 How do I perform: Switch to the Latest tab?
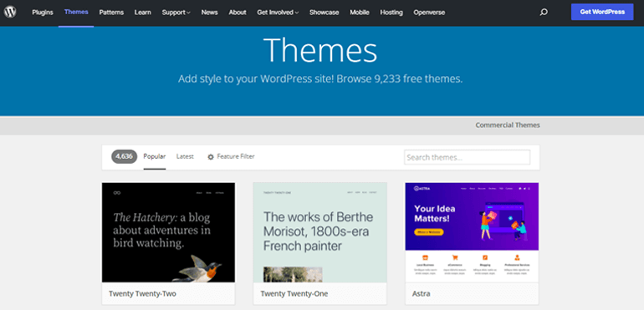pyautogui.click(x=185, y=156)
